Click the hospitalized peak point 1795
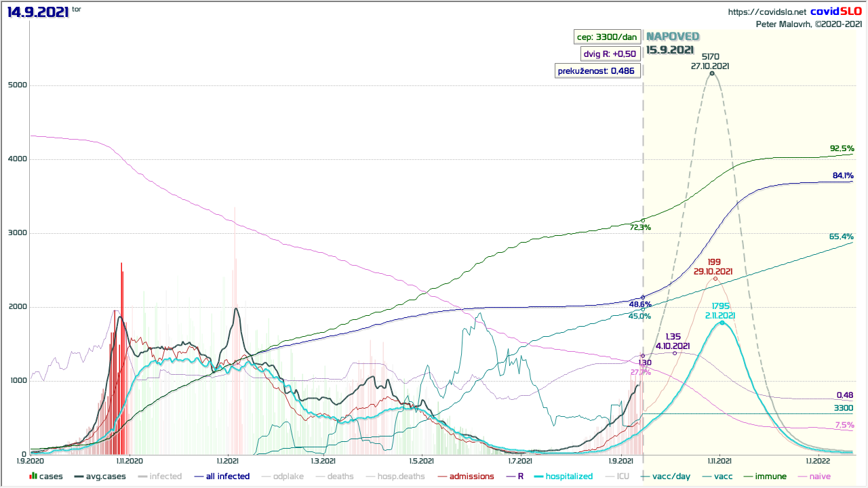 722,323
